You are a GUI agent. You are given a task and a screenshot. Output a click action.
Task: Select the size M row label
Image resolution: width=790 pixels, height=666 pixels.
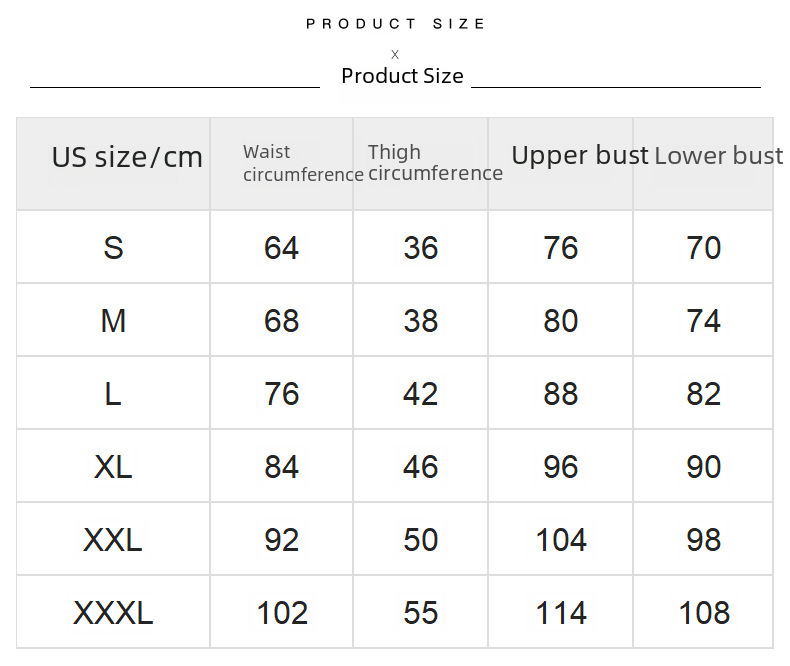113,320
